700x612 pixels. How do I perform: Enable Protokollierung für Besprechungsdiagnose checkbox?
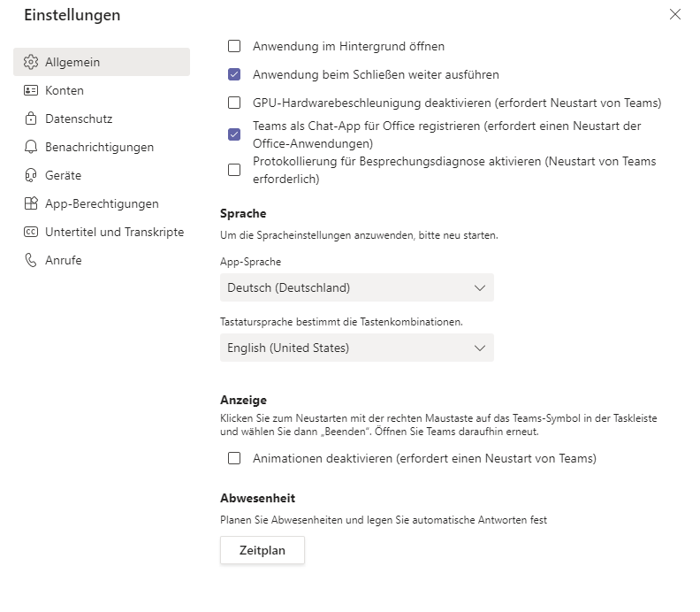tap(234, 170)
